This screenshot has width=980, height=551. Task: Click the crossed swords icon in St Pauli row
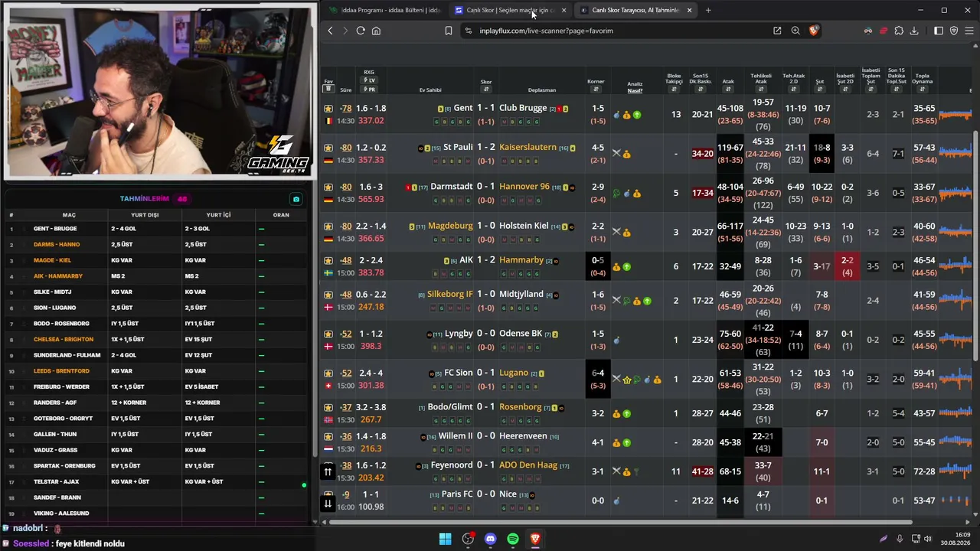click(x=616, y=154)
